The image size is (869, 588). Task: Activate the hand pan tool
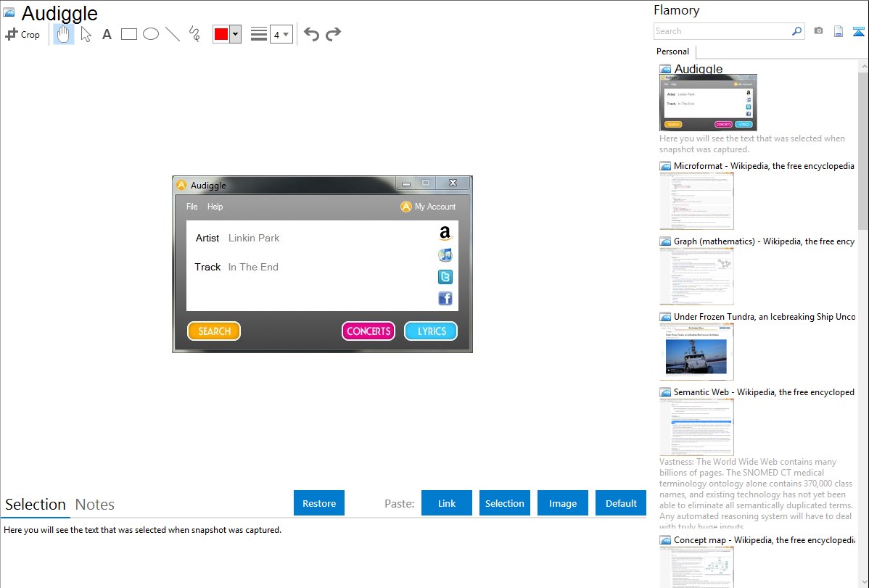(64, 34)
